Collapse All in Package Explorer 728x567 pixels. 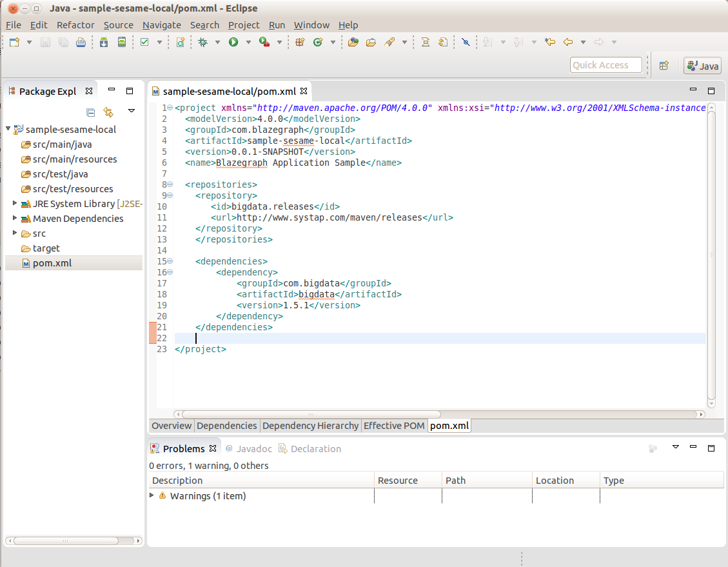pyautogui.click(x=91, y=112)
